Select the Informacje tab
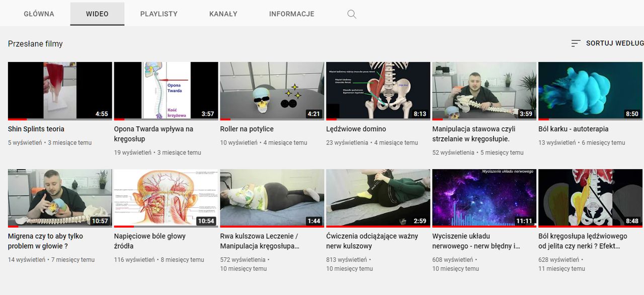This screenshot has width=644, height=295. click(x=291, y=14)
